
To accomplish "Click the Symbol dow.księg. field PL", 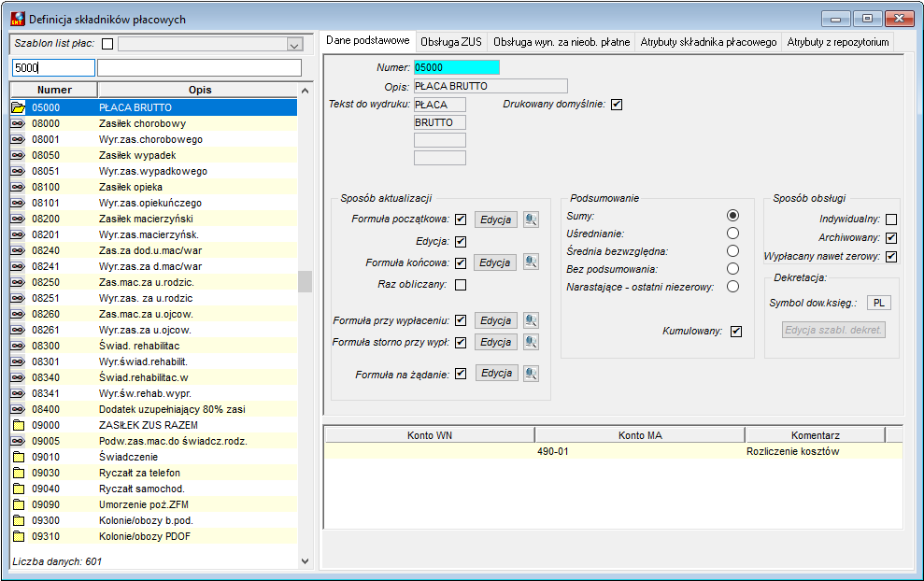I will (x=878, y=303).
